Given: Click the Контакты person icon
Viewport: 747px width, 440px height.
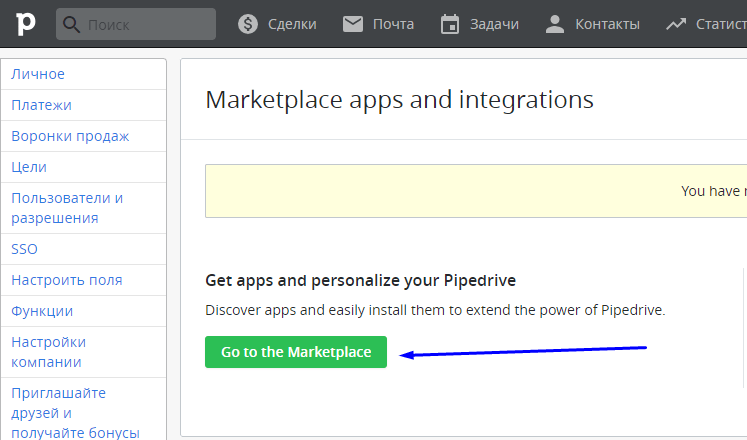Looking at the screenshot, I should tap(555, 23).
